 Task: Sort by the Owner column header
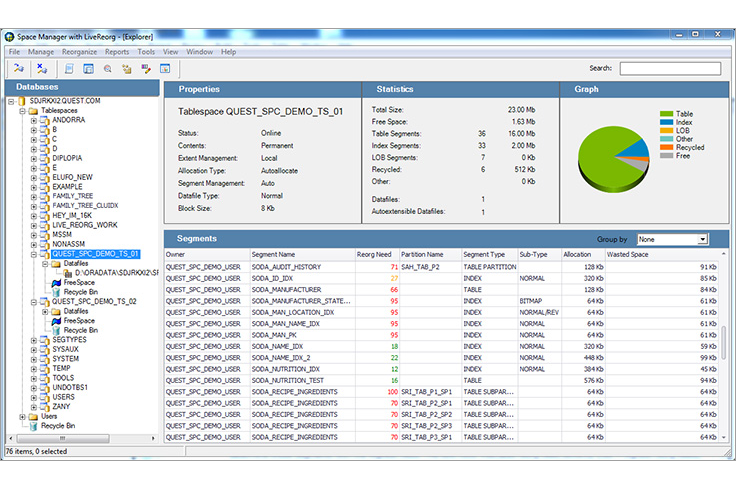tap(207, 255)
